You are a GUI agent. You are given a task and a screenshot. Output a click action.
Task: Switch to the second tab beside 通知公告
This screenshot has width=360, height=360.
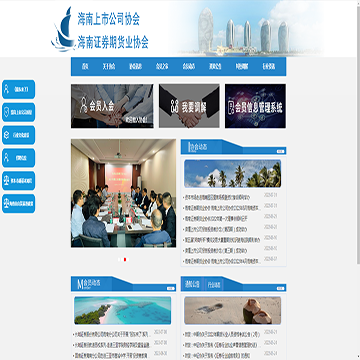[214, 285]
